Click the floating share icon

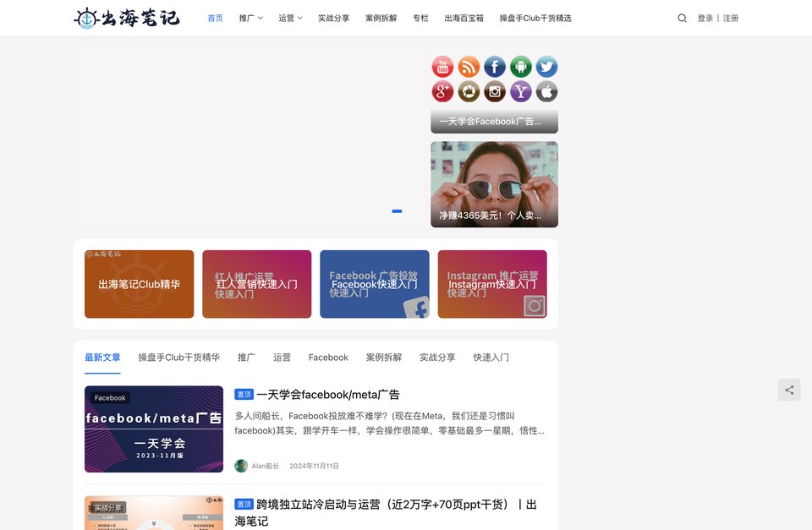(789, 390)
